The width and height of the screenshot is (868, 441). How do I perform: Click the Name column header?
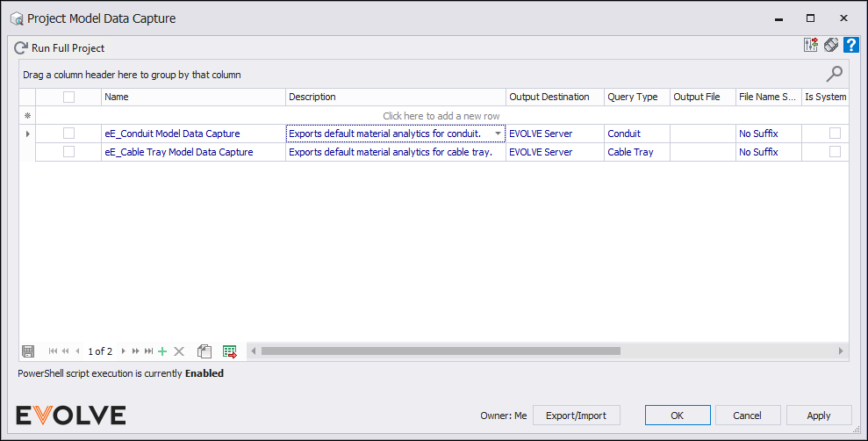click(x=193, y=97)
